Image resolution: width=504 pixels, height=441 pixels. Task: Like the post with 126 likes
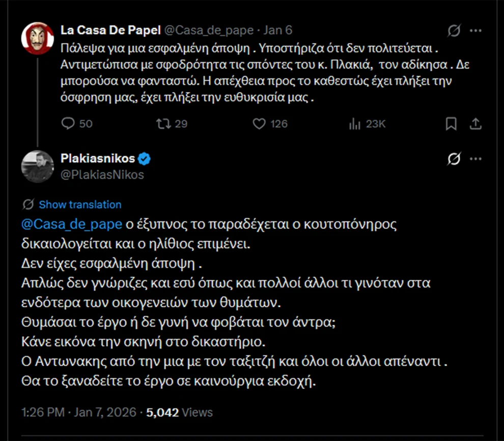click(x=260, y=124)
